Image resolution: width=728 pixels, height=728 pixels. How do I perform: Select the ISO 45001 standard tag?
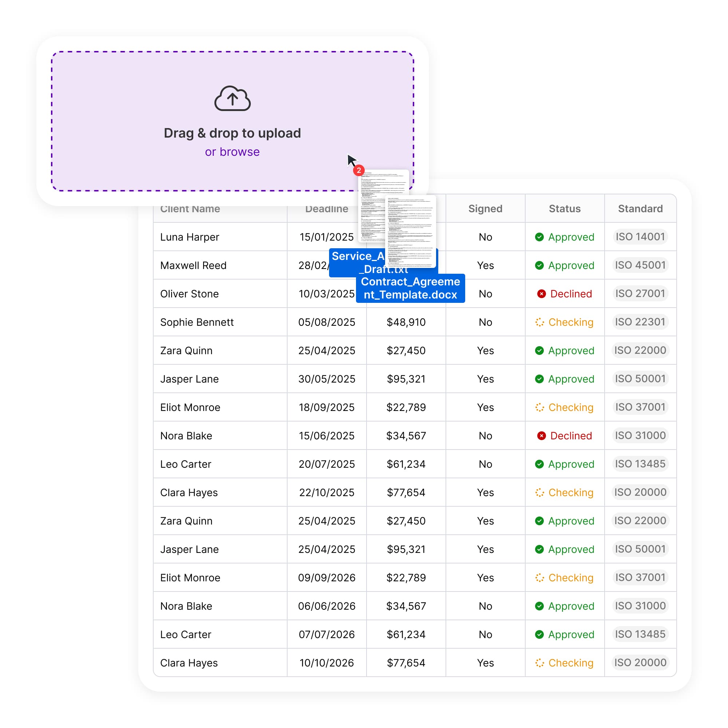(x=640, y=265)
